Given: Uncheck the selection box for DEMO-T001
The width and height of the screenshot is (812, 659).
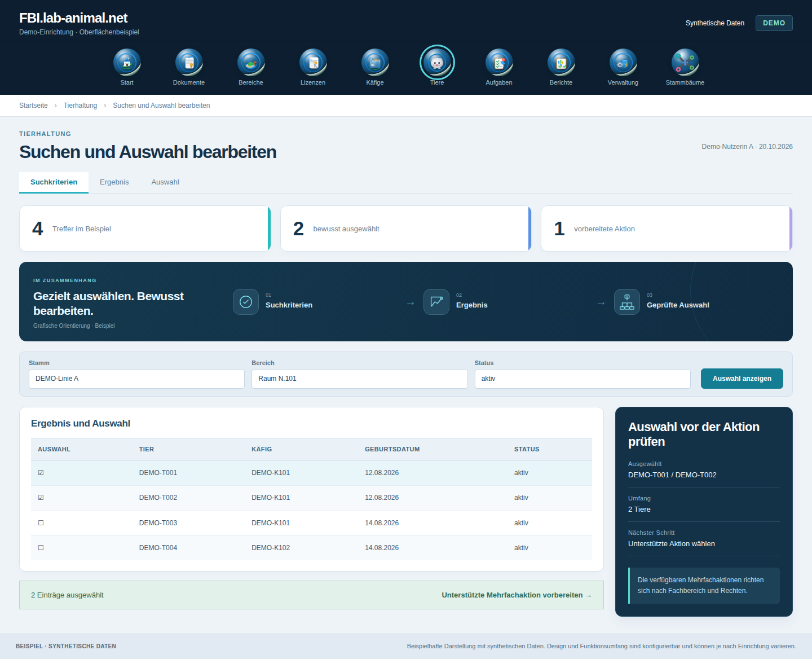Looking at the screenshot, I should point(41,473).
